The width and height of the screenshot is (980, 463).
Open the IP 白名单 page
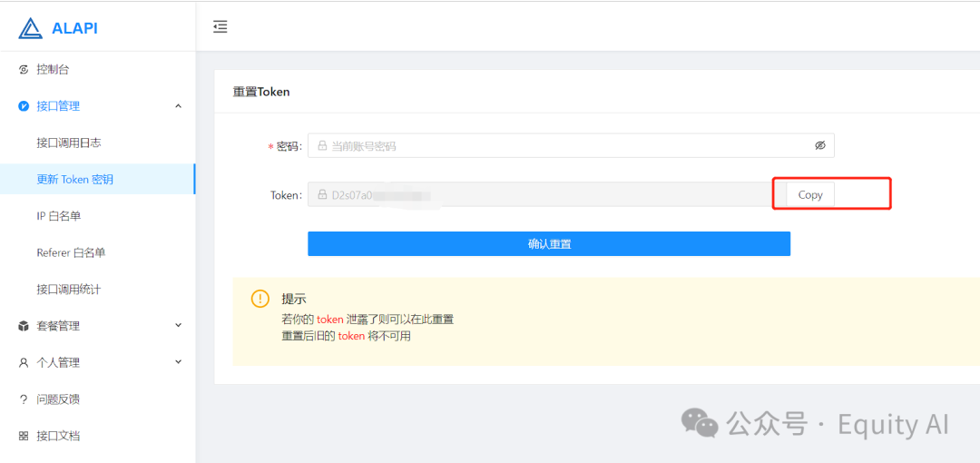97,216
